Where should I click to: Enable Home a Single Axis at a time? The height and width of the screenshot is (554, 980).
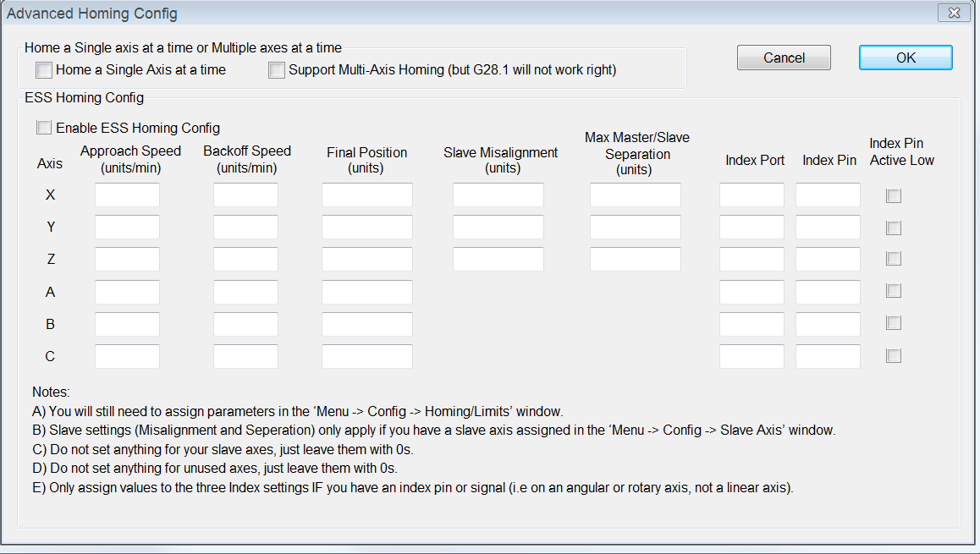pos(44,70)
